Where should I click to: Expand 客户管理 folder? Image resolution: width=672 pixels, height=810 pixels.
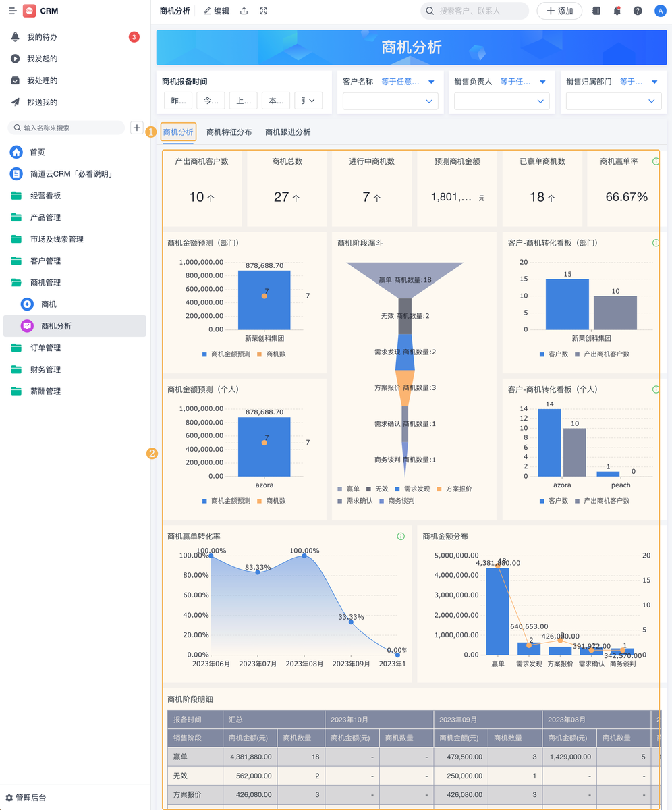(x=74, y=261)
